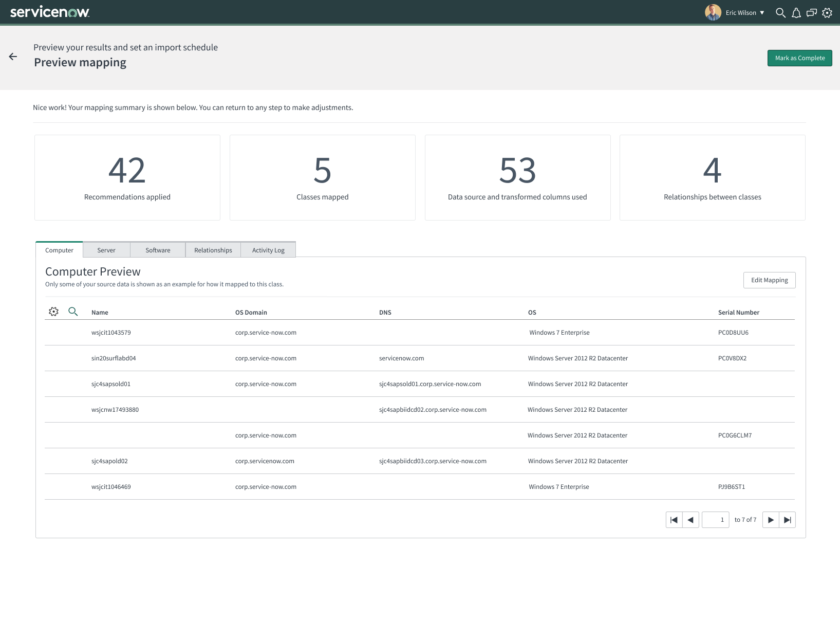Go to first page of results
840x620 pixels.
point(674,520)
